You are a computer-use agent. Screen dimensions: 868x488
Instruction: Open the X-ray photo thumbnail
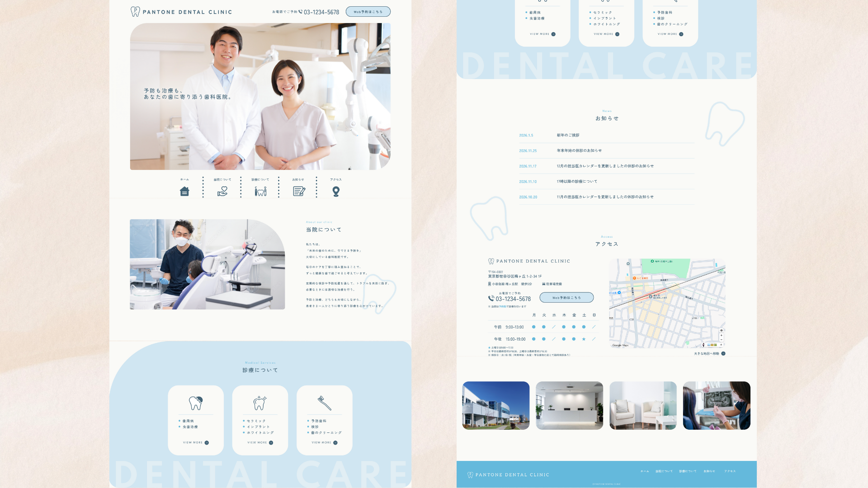click(717, 405)
